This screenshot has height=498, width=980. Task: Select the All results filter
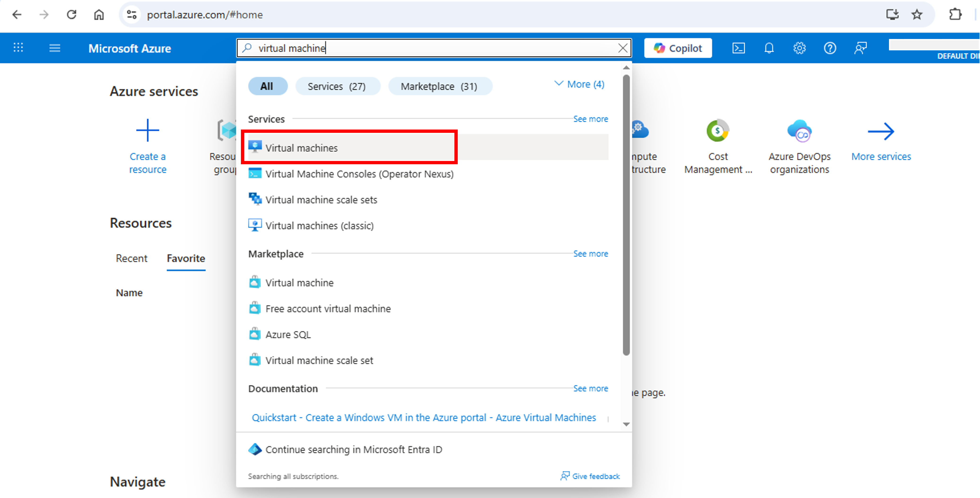pos(267,86)
